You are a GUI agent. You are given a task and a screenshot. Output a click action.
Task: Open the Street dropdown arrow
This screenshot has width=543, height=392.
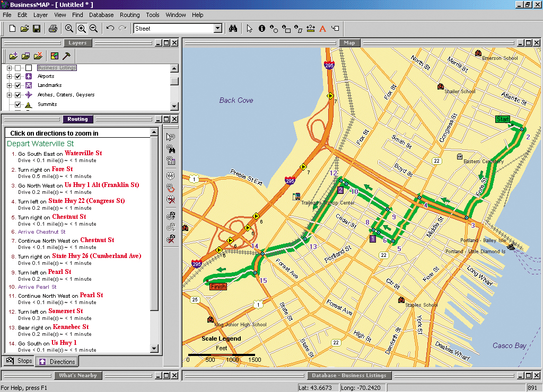(x=218, y=29)
